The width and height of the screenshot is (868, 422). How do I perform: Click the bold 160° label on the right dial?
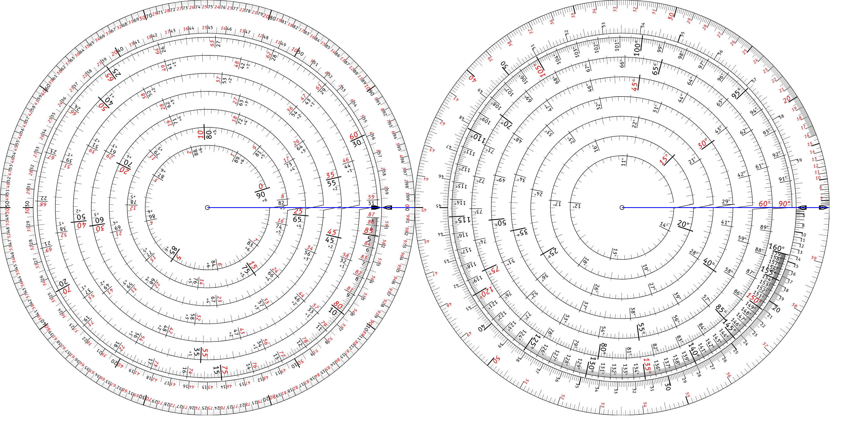(x=776, y=247)
